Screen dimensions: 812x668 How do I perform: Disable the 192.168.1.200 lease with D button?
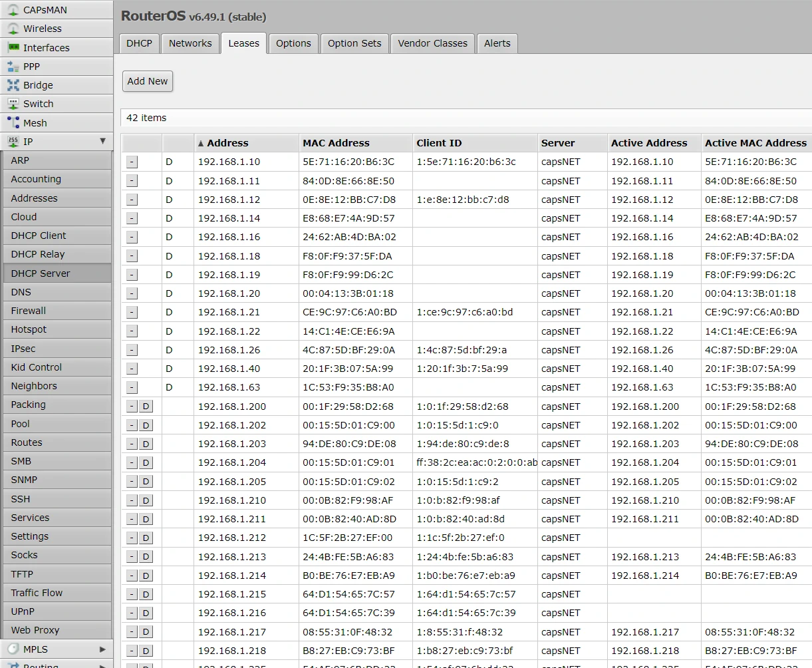coord(146,407)
